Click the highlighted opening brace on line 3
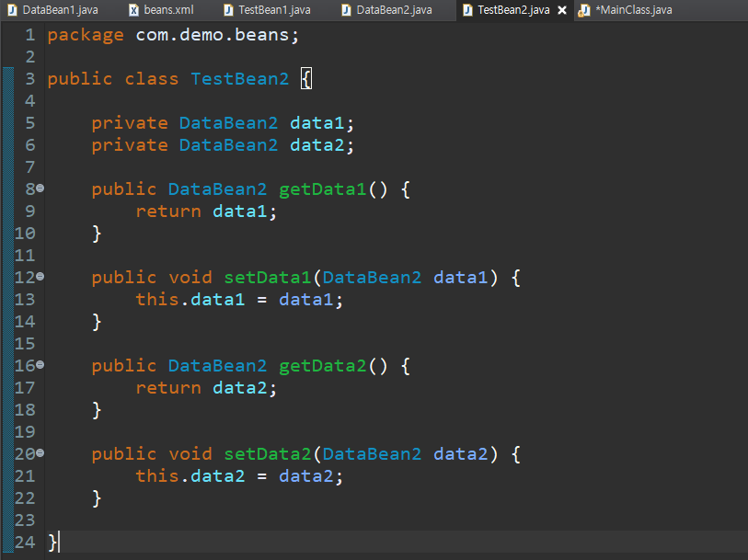The height and width of the screenshot is (560, 748). coord(306,79)
